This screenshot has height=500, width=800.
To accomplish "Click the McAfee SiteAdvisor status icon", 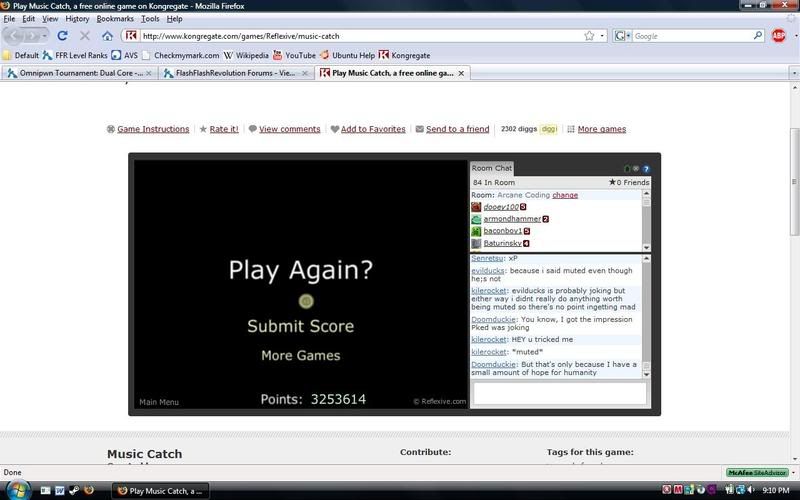I will (x=758, y=472).
